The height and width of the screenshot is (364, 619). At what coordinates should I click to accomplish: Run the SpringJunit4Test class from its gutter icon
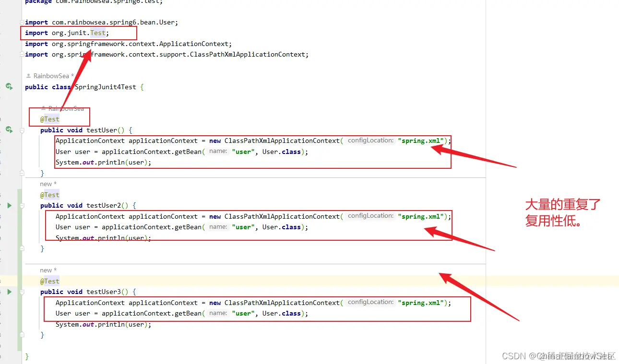(9, 86)
